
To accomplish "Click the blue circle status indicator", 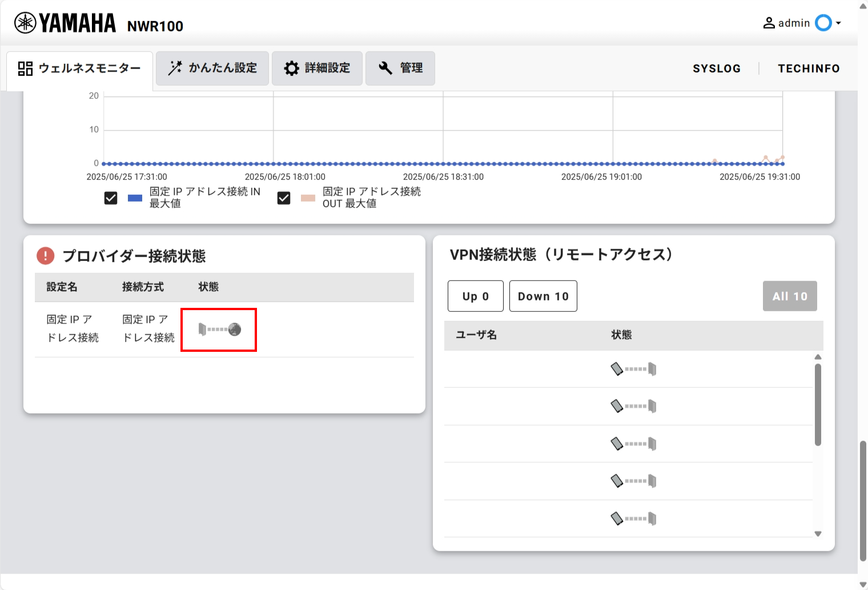I will [x=823, y=23].
